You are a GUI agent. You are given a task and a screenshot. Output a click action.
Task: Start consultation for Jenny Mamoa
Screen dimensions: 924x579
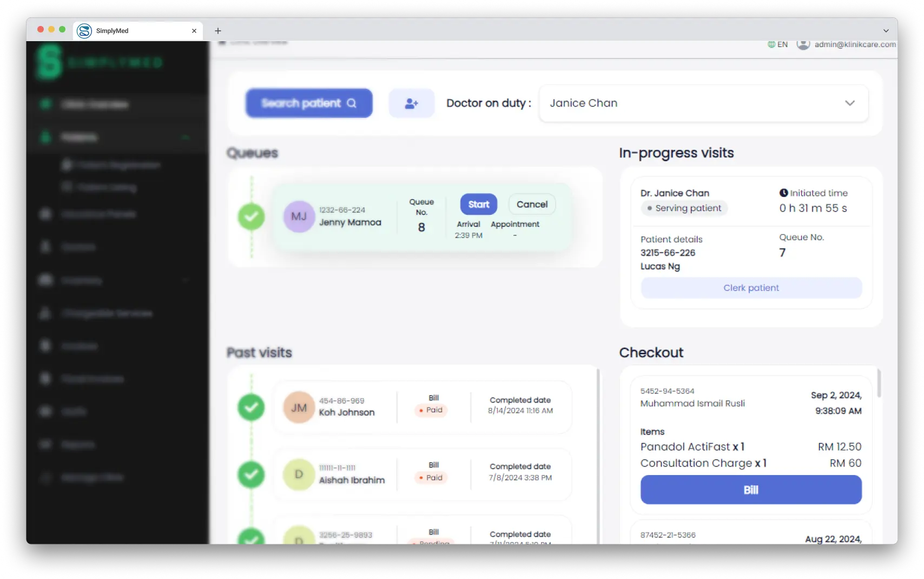tap(478, 204)
